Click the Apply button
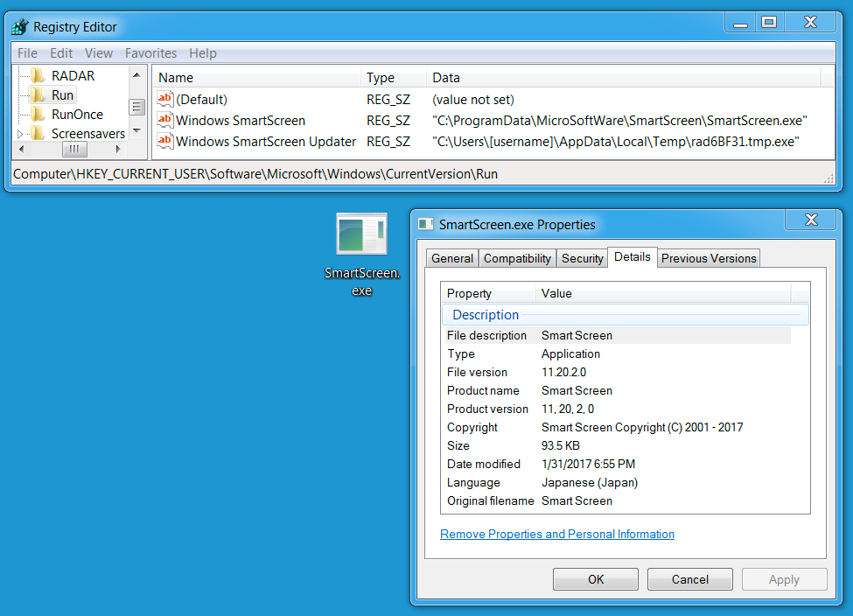Image resolution: width=853 pixels, height=616 pixels. (x=784, y=579)
